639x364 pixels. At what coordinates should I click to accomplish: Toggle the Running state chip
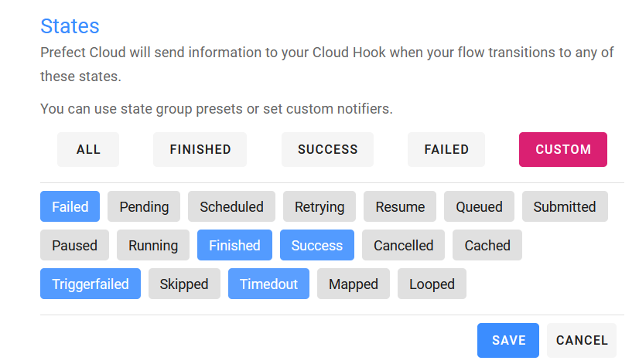(x=153, y=245)
